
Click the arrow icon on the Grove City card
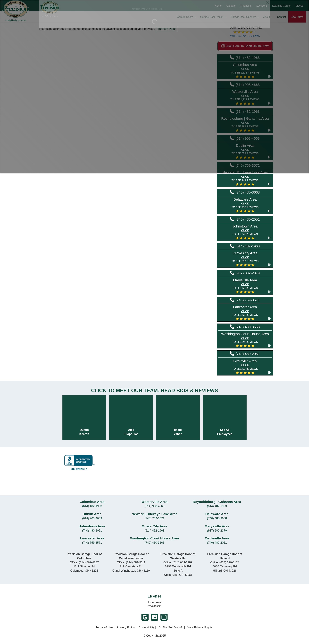tap(270, 265)
